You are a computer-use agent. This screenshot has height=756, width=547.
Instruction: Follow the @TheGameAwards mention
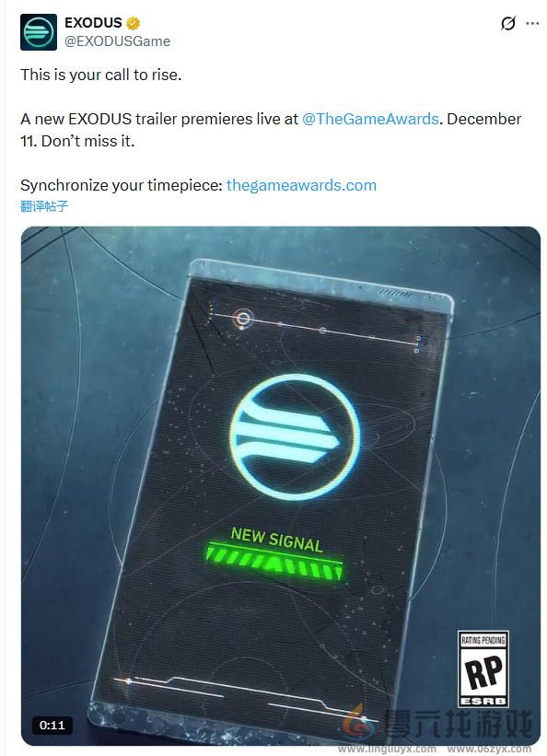tap(370, 119)
